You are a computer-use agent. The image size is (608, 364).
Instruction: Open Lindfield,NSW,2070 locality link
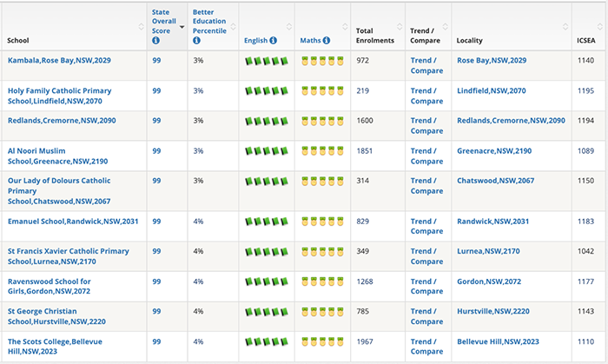tap(492, 90)
